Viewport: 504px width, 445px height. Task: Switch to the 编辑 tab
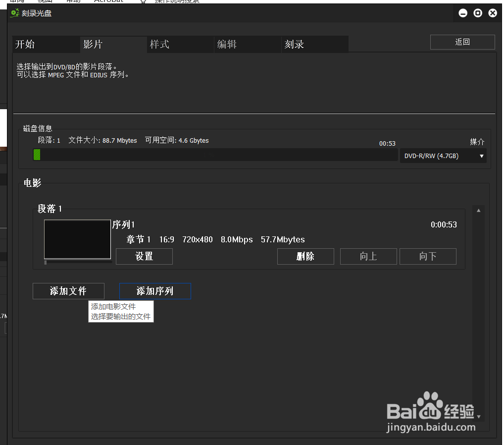tap(227, 44)
